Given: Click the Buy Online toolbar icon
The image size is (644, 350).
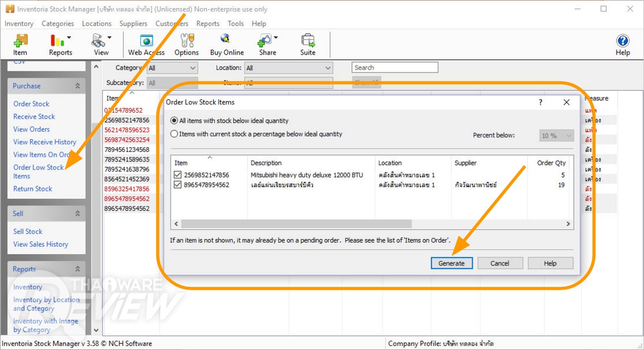Looking at the screenshot, I should 227,44.
